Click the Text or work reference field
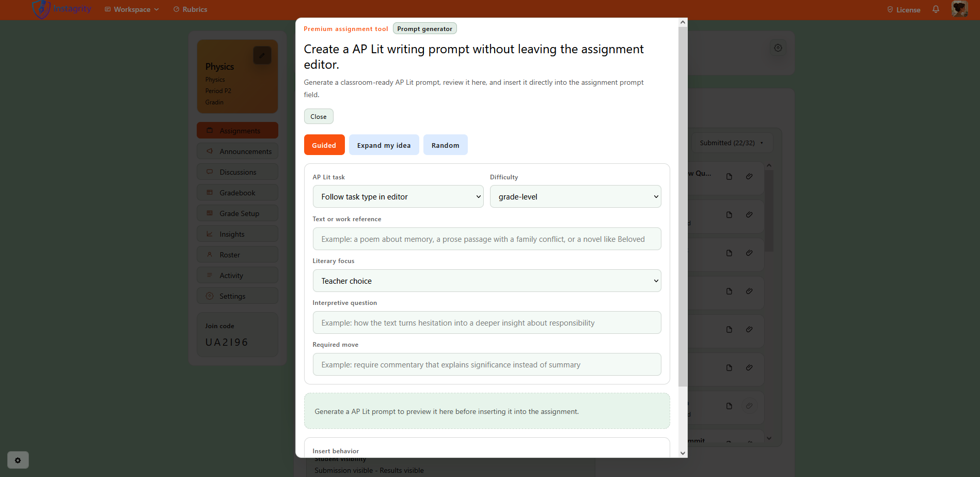 pyautogui.click(x=487, y=239)
